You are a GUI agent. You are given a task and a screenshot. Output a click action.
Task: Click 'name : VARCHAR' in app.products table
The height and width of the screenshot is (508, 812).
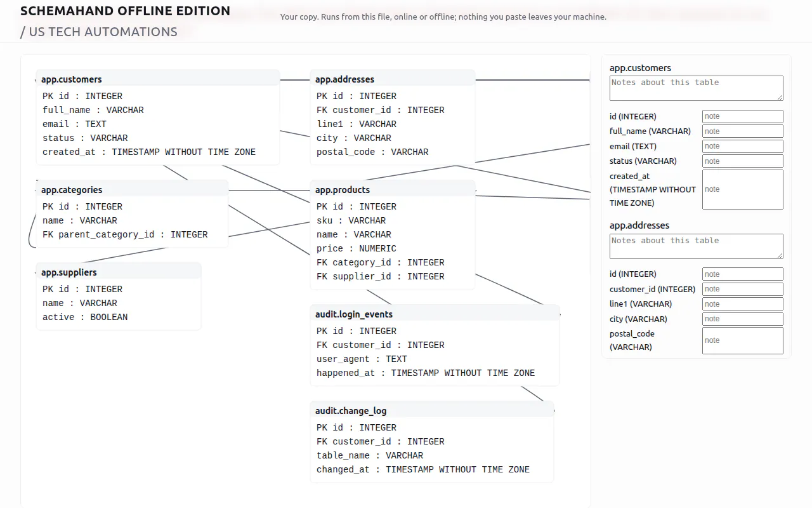click(354, 234)
